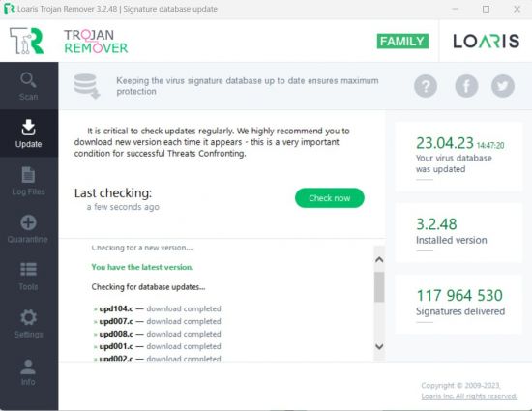Click the TROJAN REMOVER title text

96,42
